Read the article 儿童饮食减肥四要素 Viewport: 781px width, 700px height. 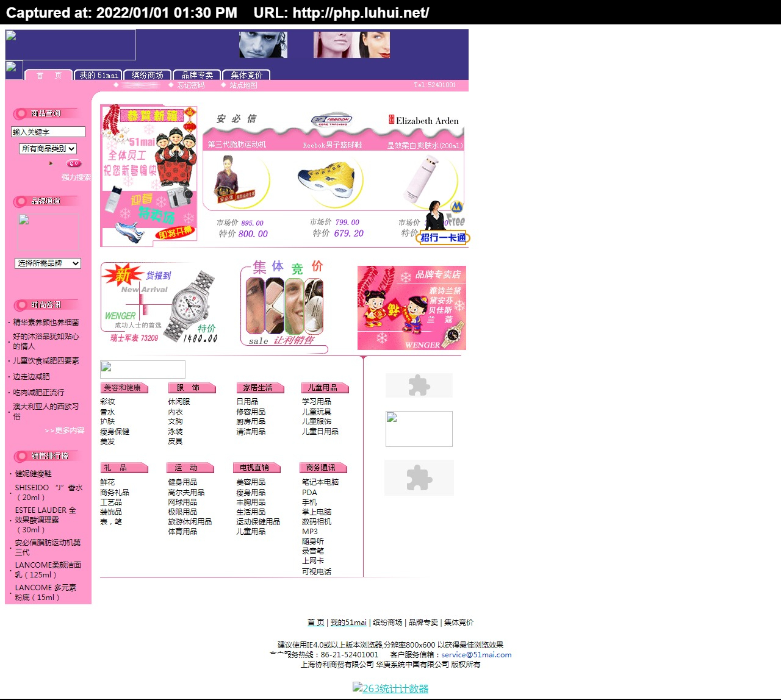pos(46,361)
